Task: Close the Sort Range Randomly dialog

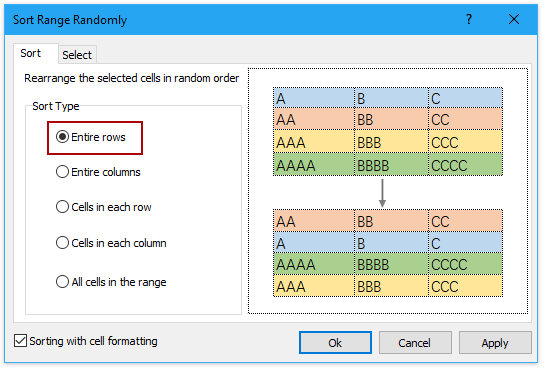Action: (514, 19)
